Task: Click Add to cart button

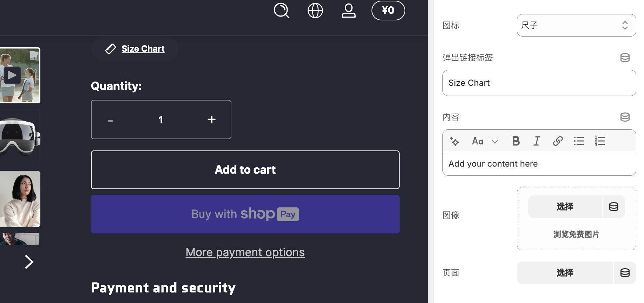Action: click(x=245, y=170)
